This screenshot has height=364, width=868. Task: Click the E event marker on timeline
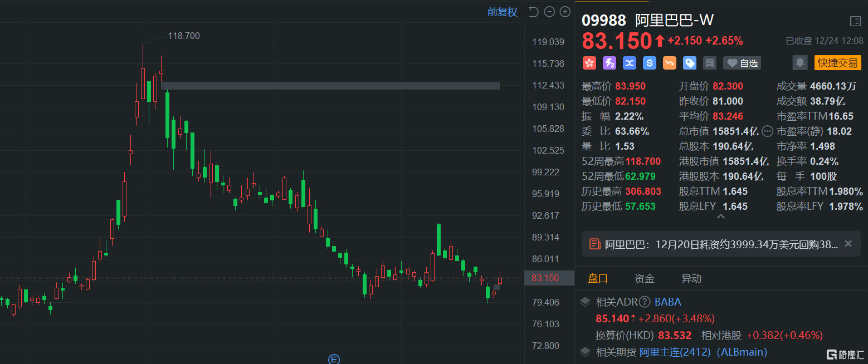pos(334,359)
